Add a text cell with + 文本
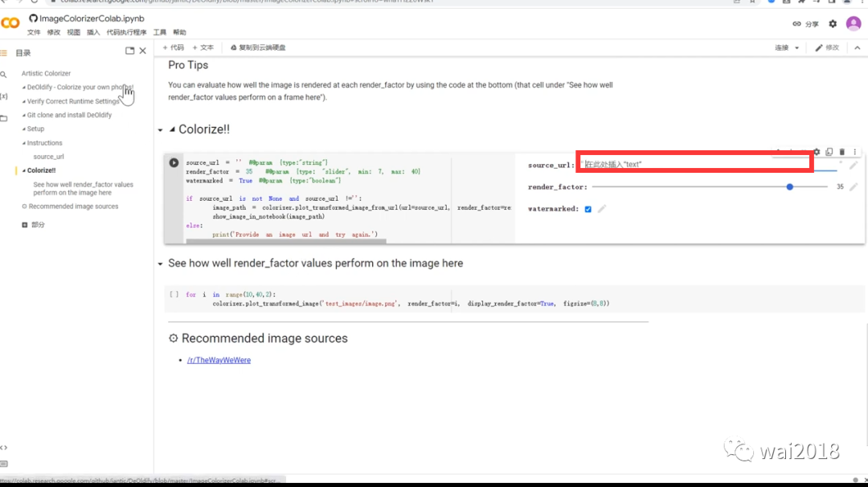 [203, 47]
